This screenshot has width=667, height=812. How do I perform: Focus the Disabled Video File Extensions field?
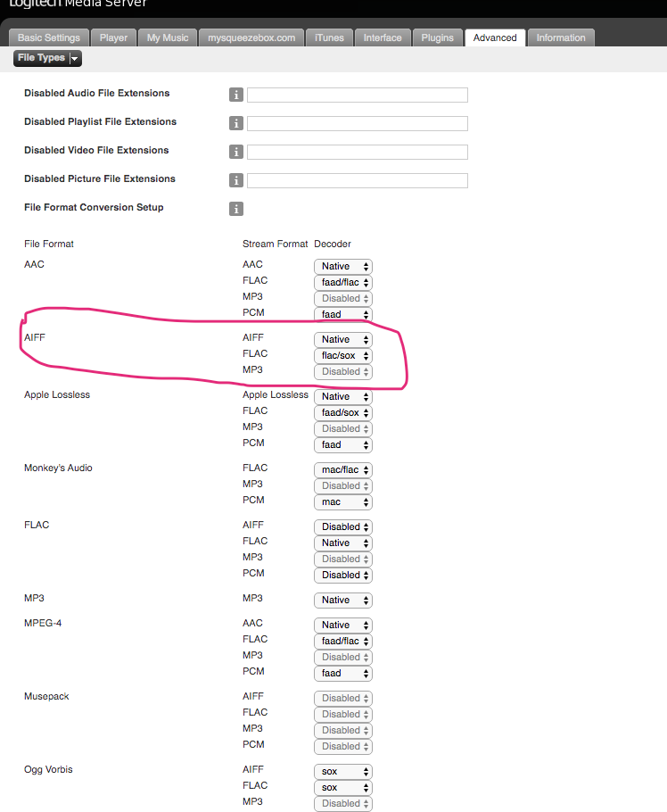[x=357, y=152]
